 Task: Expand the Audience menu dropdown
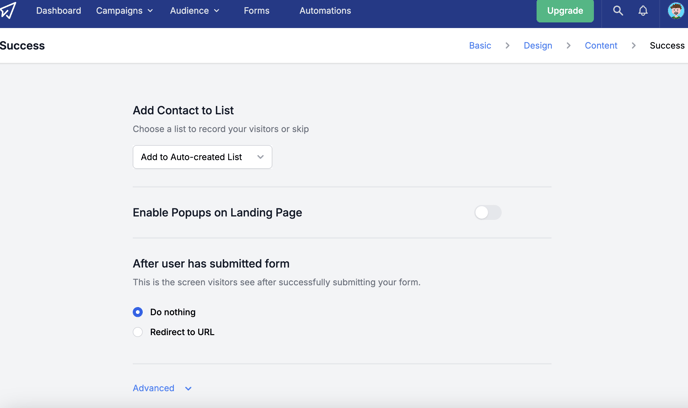194,11
